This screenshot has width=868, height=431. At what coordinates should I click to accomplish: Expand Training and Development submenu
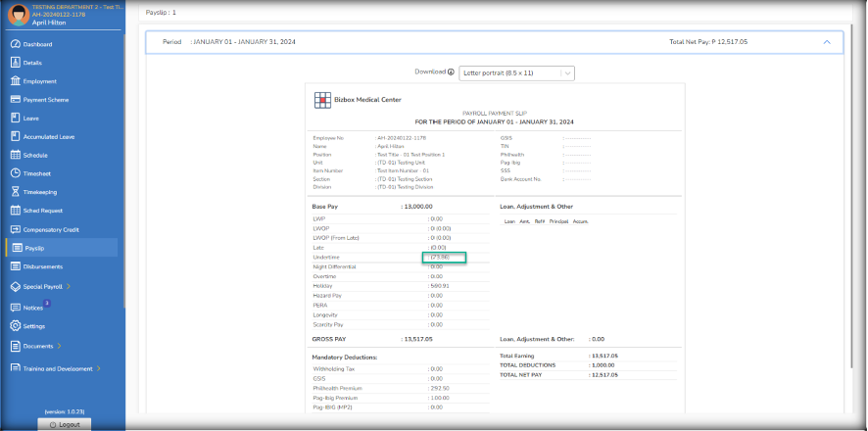click(x=99, y=368)
